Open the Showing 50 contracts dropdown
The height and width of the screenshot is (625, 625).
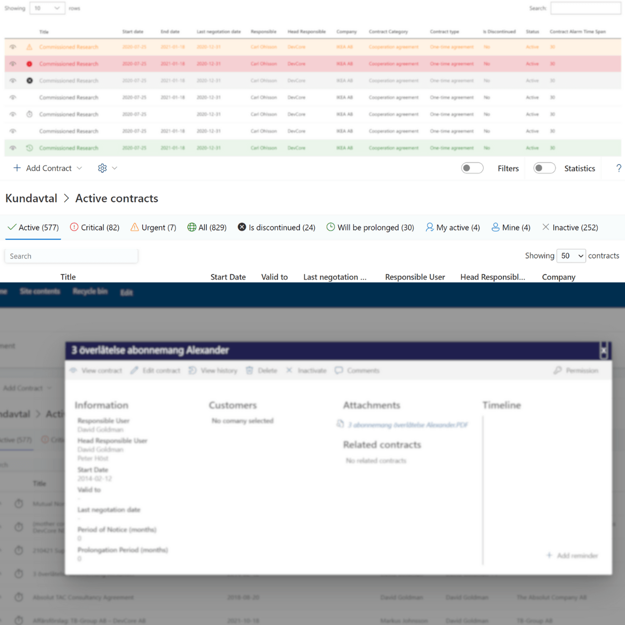point(571,256)
